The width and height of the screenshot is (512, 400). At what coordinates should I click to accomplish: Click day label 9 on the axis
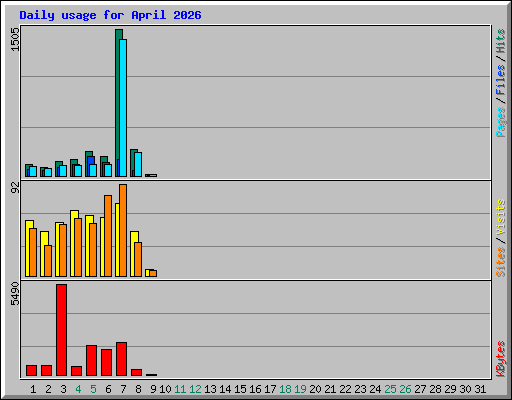153,389
